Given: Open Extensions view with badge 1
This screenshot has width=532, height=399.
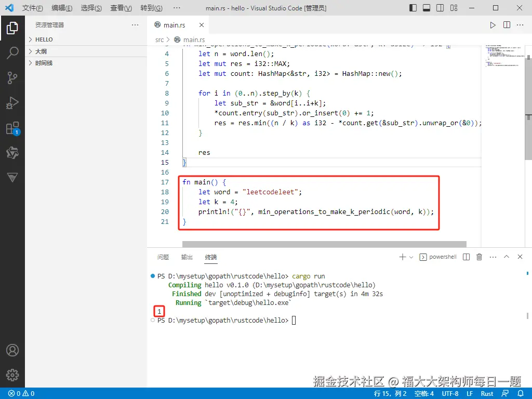Looking at the screenshot, I should click(13, 128).
